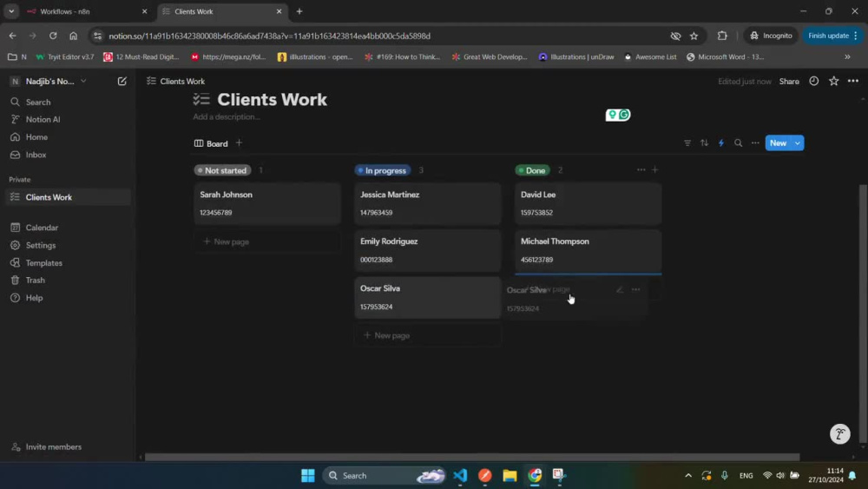868x489 pixels.
Task: Click the filter icon on board toolbar
Action: (687, 143)
